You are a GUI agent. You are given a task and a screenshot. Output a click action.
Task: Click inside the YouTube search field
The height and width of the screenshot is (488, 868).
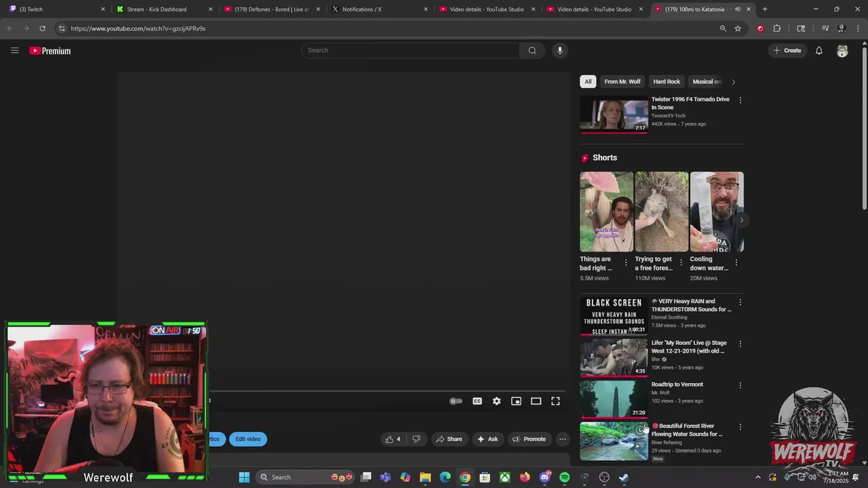(410, 50)
